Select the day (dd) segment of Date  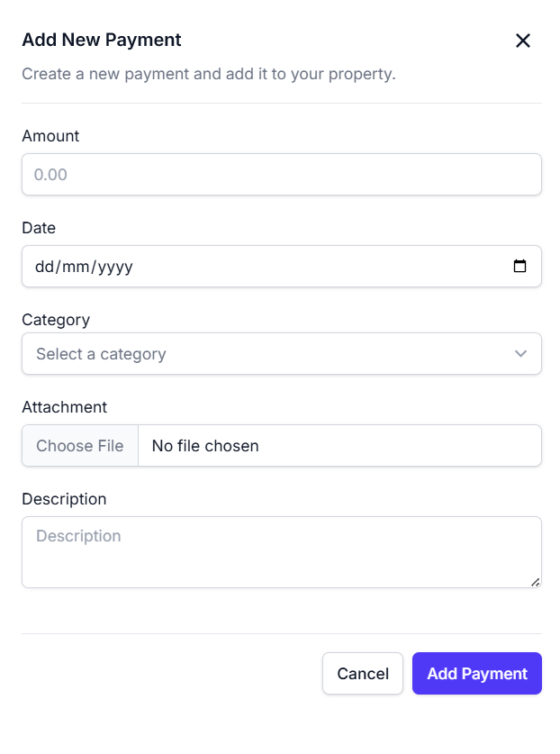click(44, 267)
